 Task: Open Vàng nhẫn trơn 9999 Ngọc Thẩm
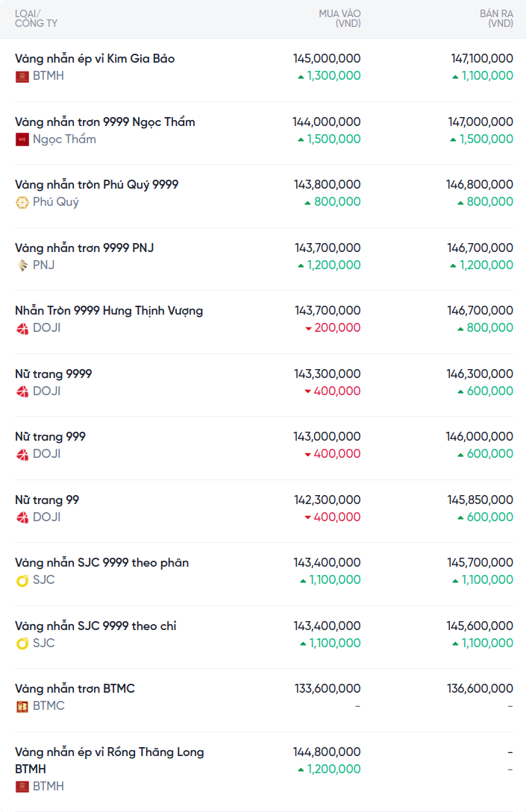click(x=105, y=122)
